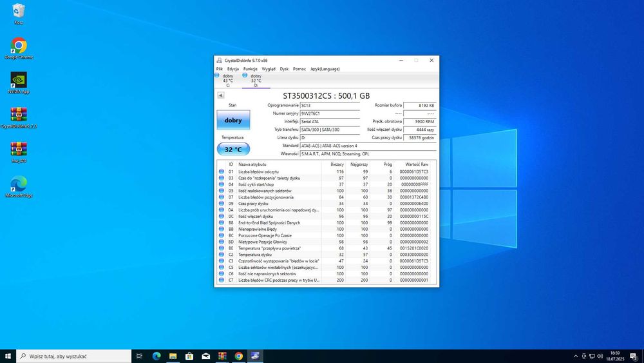Viewport: 644px width, 363px height.
Task: Open the Microsoft Edge desktop shortcut
Action: 19,184
